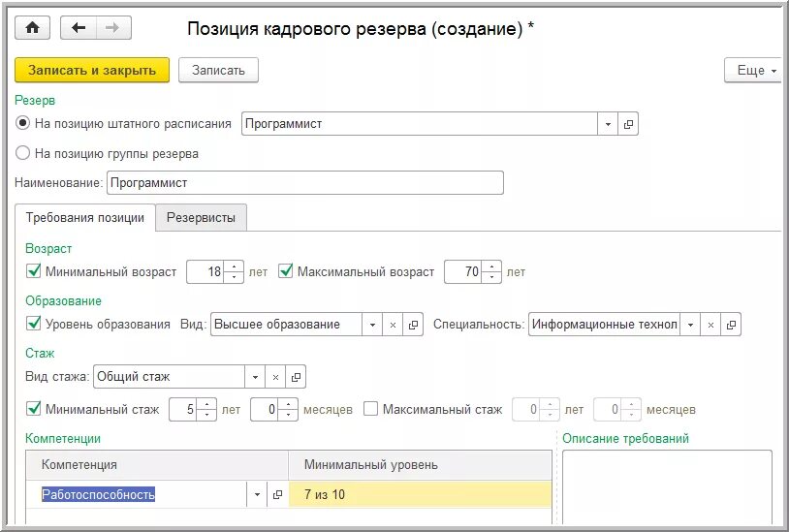Click the Компетенция column header

coord(157,465)
